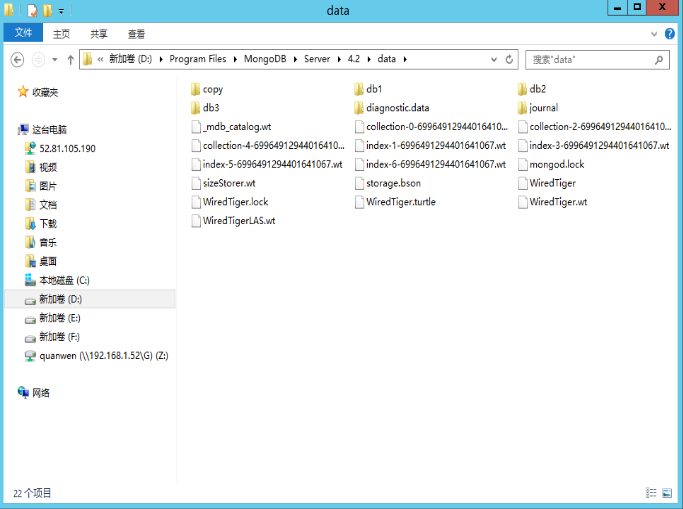Select index-1-6996491294401641067.wt file name
Image resolution: width=683 pixels, height=509 pixels.
pos(436,145)
